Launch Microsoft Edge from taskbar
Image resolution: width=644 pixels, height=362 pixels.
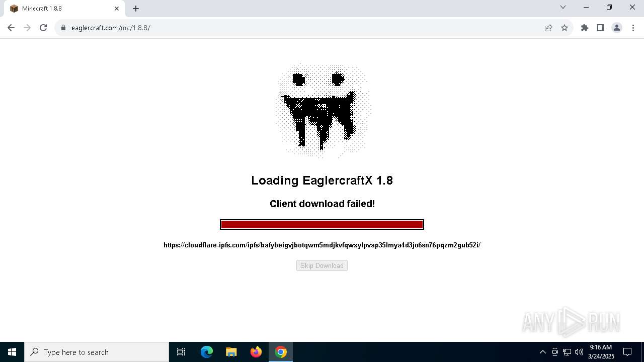pos(207,352)
